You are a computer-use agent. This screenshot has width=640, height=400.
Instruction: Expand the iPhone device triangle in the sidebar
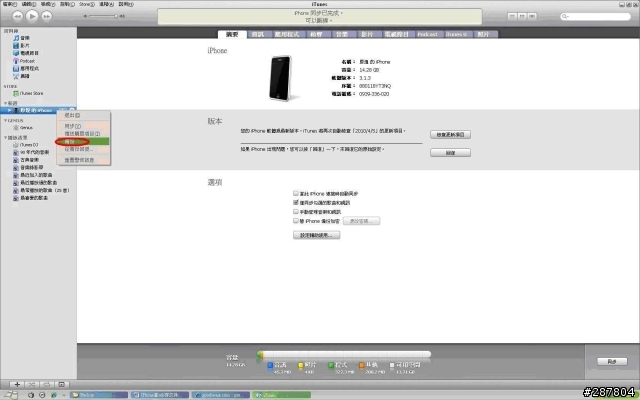9,110
